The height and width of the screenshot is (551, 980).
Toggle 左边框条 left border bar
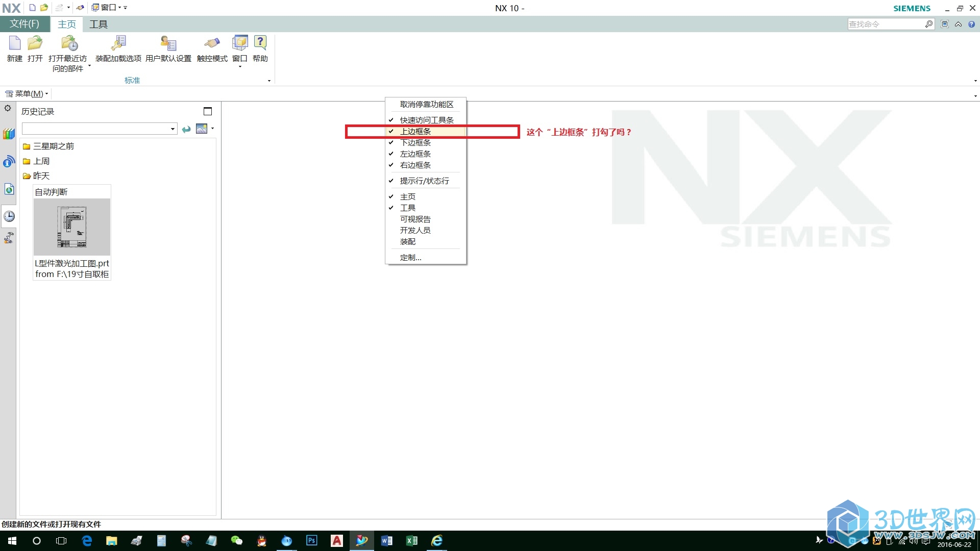coord(426,154)
